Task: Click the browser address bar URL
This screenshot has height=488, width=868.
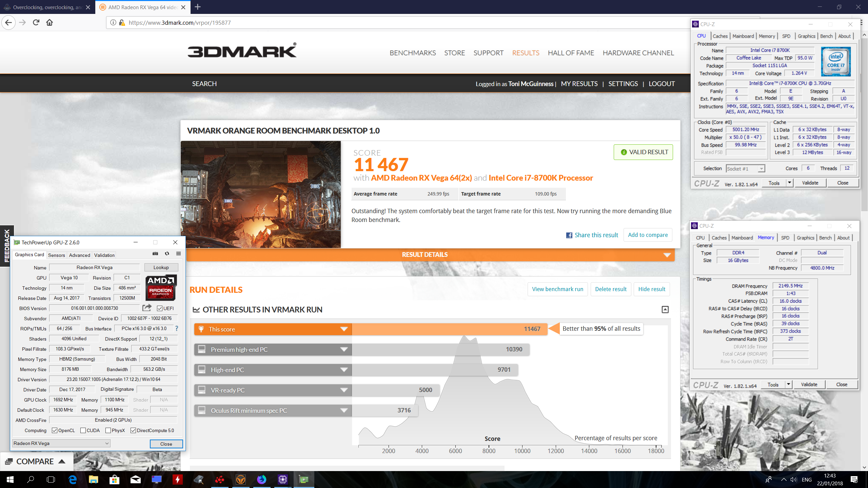Action: point(180,23)
